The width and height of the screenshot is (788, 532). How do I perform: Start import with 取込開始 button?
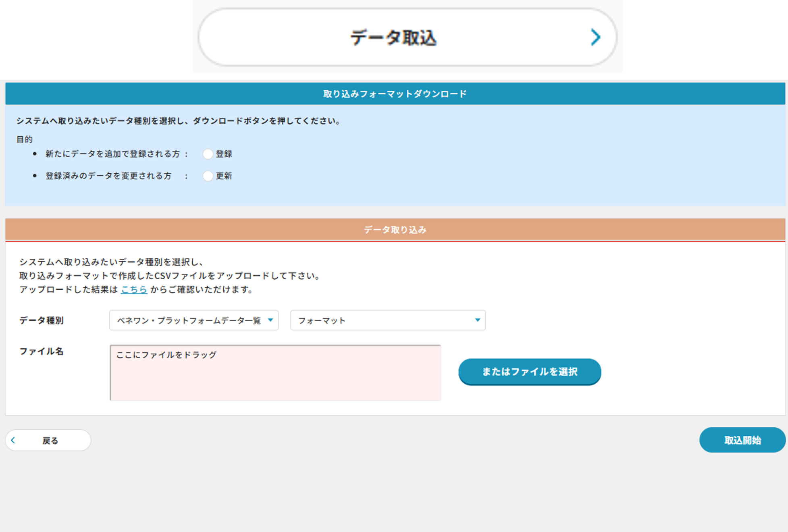742,440
